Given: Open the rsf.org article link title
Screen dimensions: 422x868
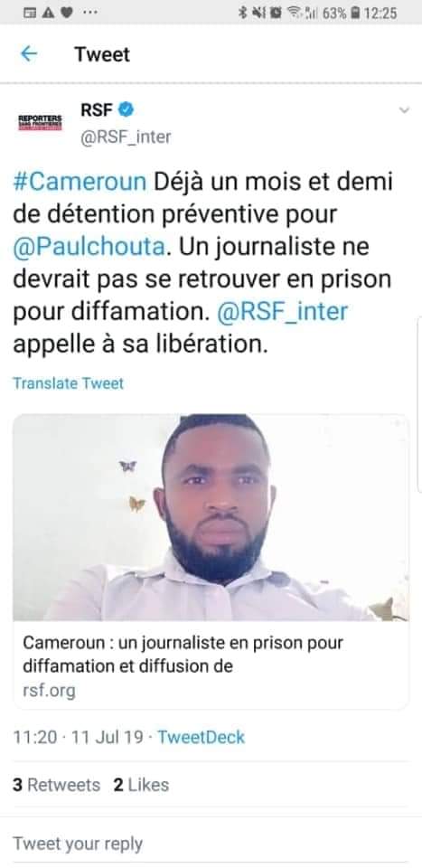Looking at the screenshot, I should (x=183, y=655).
